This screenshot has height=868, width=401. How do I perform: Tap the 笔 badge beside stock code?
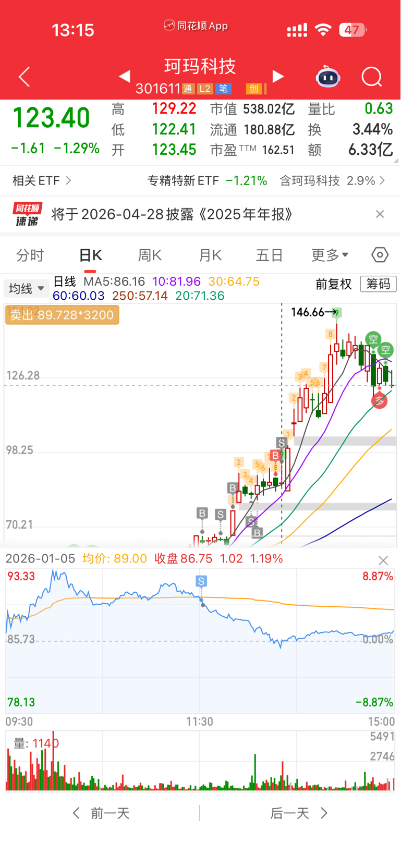(x=223, y=89)
